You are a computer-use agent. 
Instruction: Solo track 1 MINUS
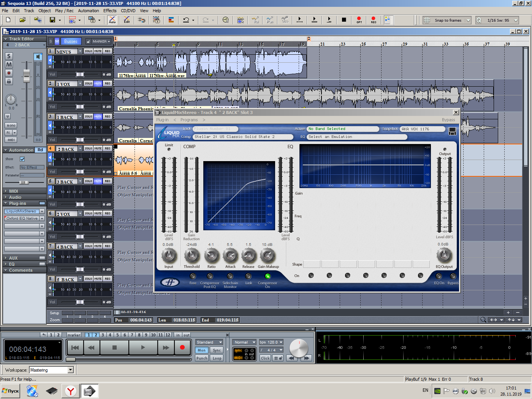(x=89, y=51)
